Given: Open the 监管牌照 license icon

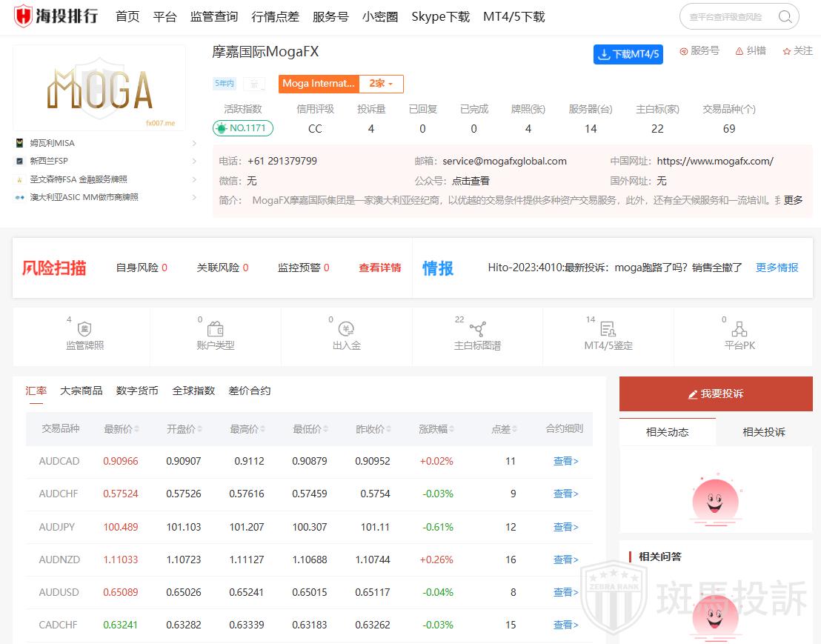Looking at the screenshot, I should (x=84, y=329).
